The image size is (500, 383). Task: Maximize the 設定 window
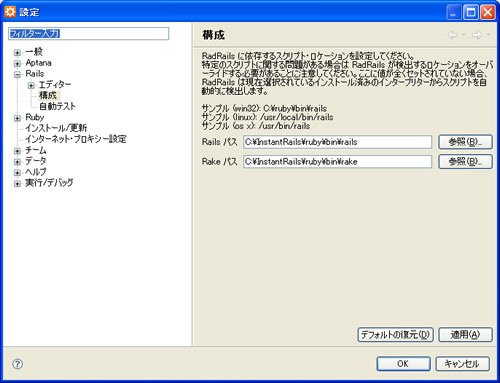pos(471,13)
